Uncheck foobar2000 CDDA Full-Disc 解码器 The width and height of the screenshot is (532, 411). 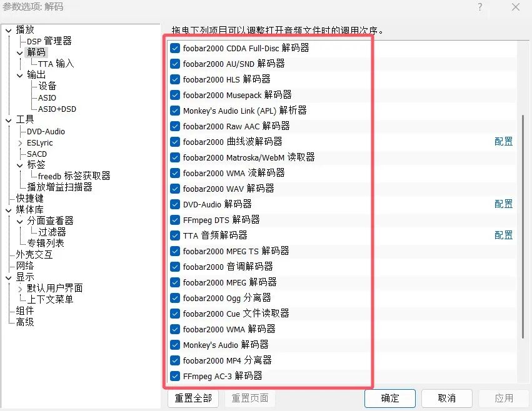[174, 48]
